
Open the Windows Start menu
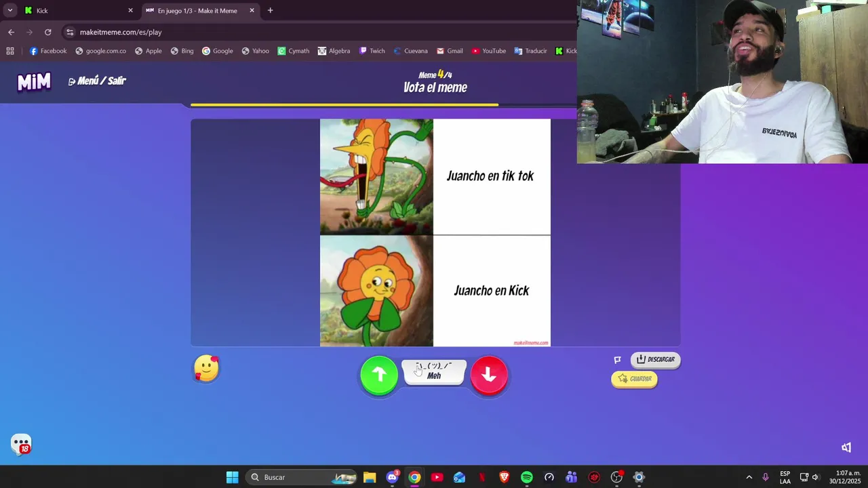(232, 477)
